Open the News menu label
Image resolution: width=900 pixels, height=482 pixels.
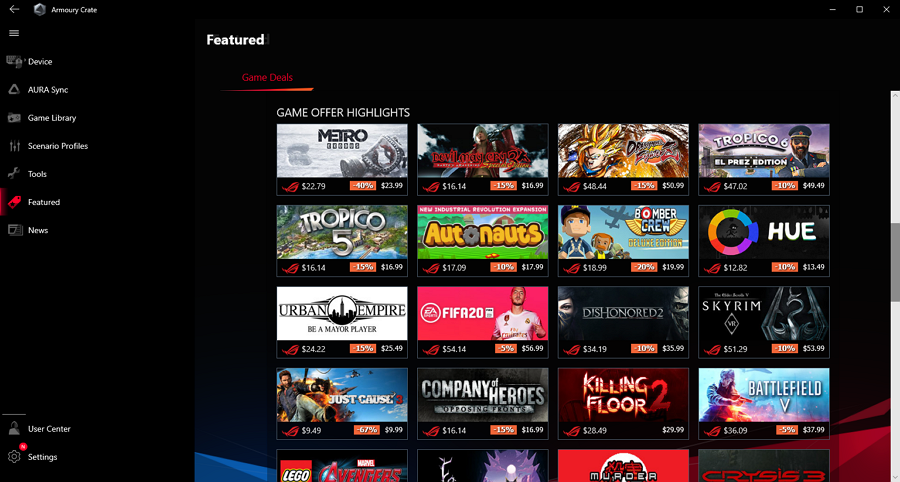(x=38, y=230)
